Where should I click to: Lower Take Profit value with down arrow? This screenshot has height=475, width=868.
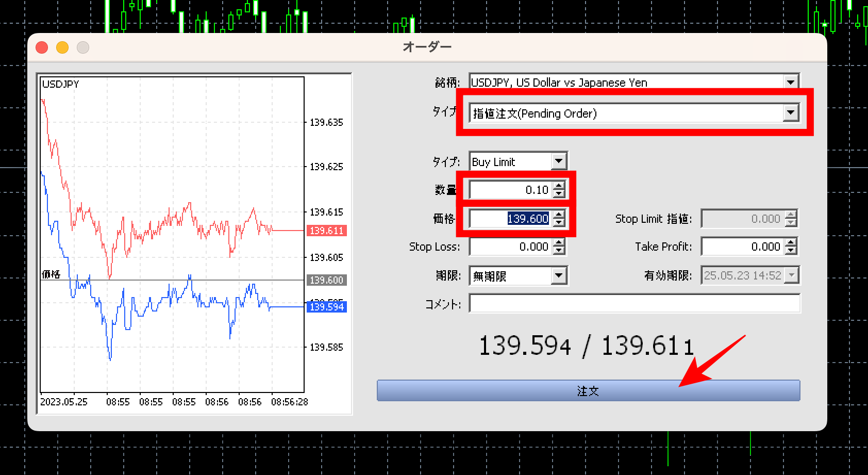coord(791,251)
